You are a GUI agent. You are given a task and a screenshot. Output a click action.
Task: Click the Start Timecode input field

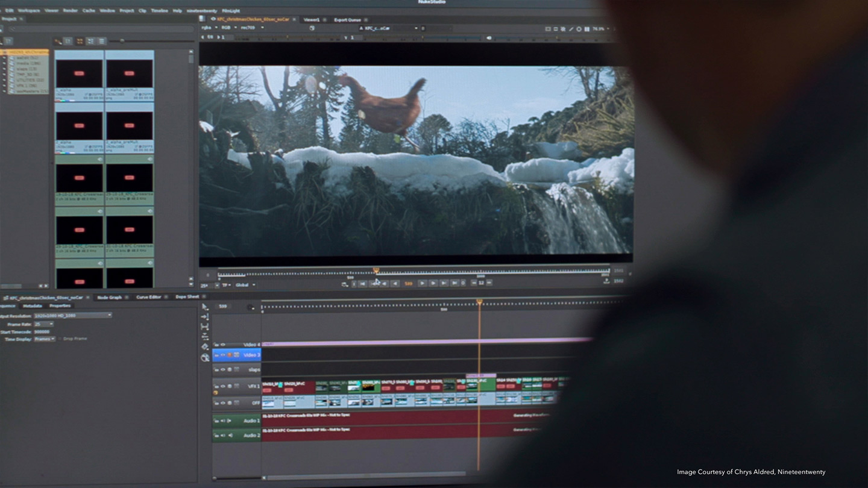point(42,331)
